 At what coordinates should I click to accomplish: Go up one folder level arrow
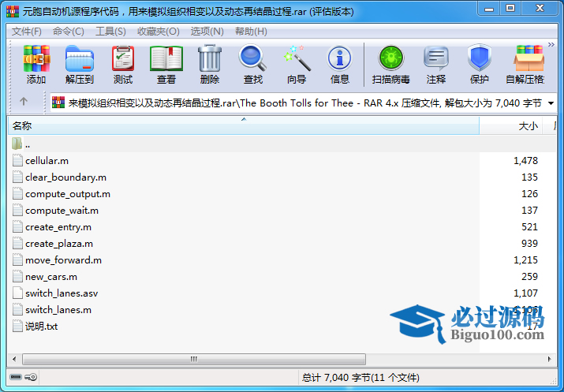24,102
